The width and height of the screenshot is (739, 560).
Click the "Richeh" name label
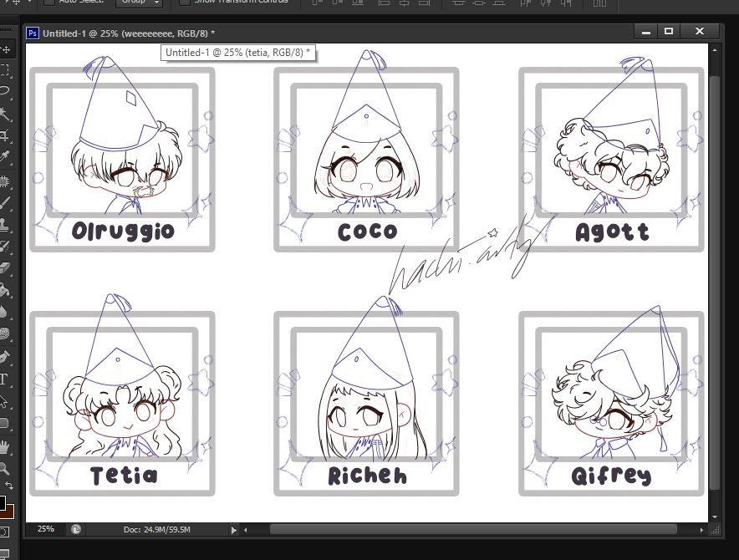368,476
